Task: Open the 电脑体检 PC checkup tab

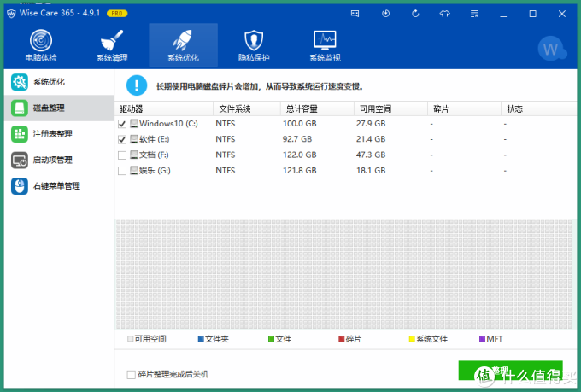Action: click(x=41, y=45)
